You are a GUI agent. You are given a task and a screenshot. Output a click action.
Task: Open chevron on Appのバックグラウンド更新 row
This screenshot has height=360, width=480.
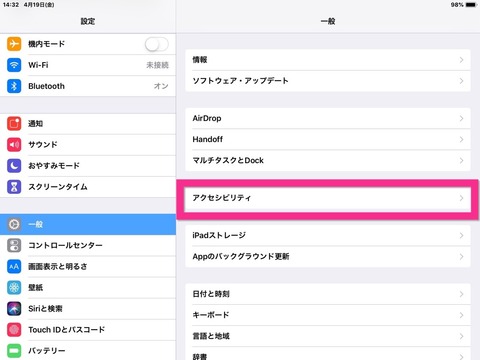pyautogui.click(x=461, y=256)
